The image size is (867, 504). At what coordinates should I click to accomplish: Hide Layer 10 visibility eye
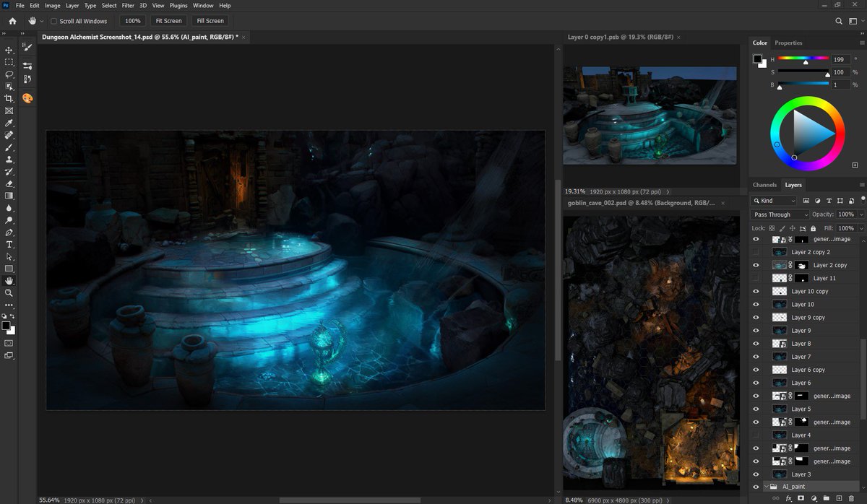click(x=756, y=304)
